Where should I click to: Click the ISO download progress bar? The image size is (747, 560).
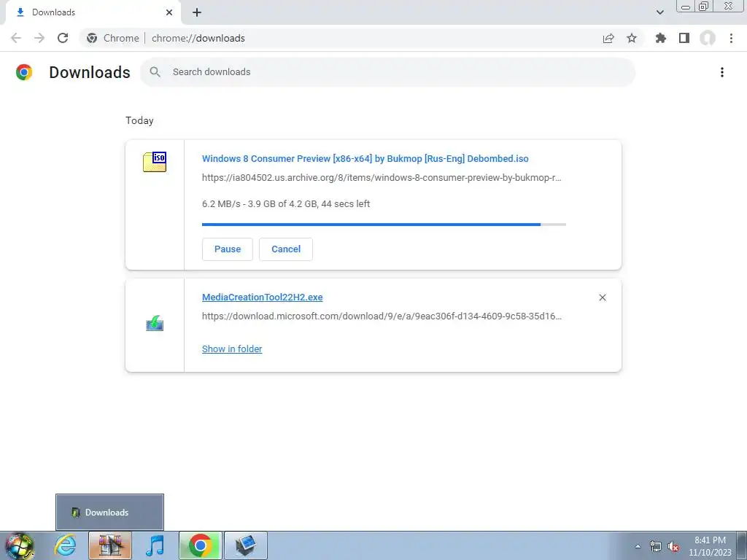coord(384,225)
